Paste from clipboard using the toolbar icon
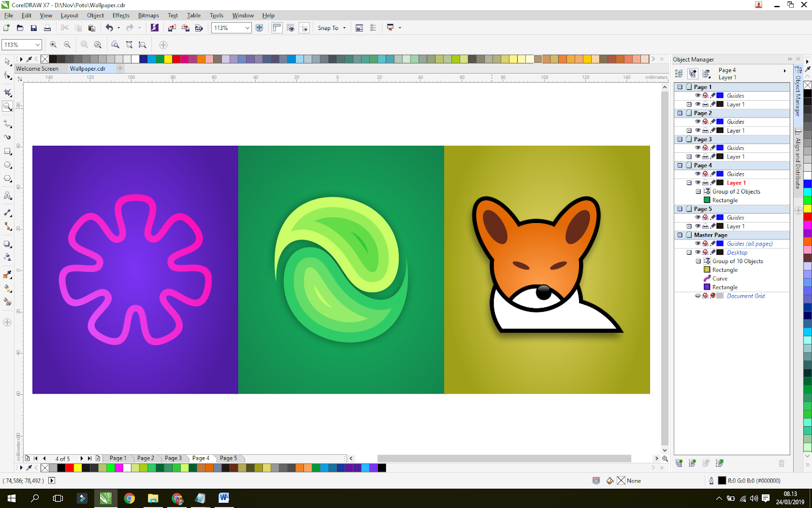The image size is (812, 508). pos(92,28)
